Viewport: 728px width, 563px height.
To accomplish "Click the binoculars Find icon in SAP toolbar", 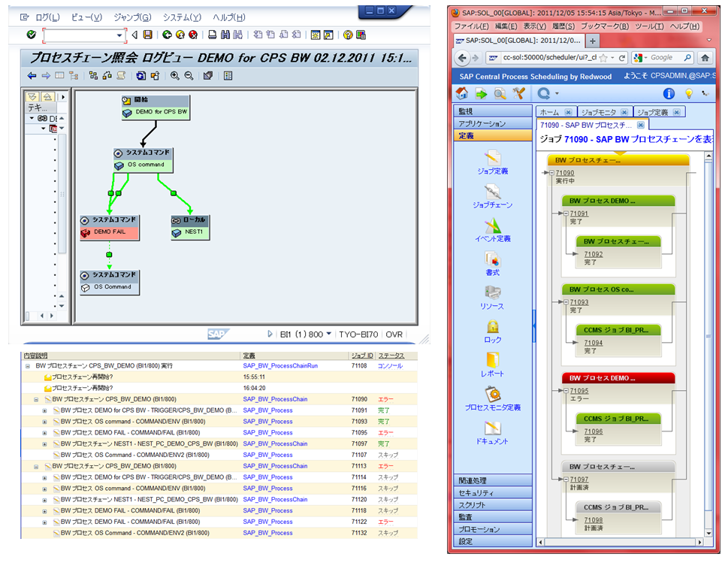I will [225, 35].
